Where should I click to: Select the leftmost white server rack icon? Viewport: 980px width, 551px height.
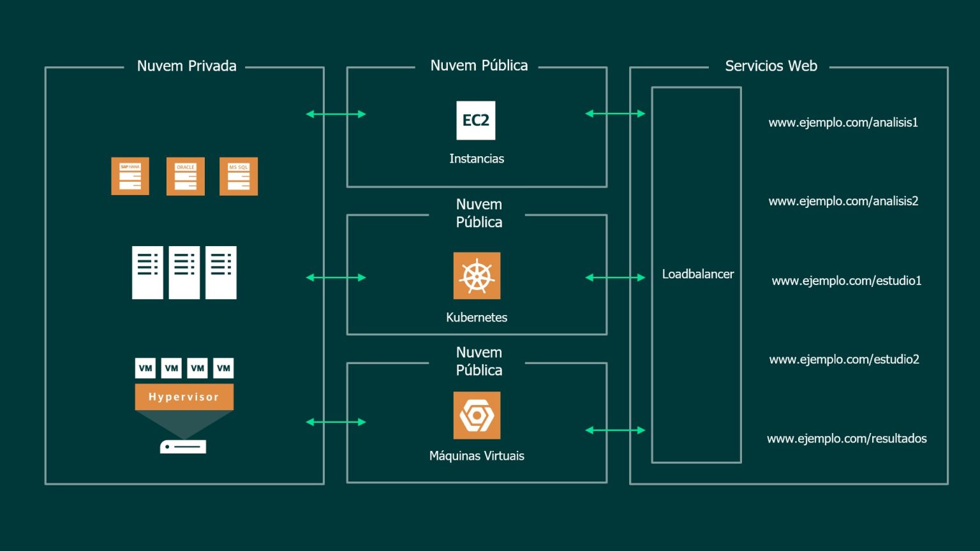147,272
